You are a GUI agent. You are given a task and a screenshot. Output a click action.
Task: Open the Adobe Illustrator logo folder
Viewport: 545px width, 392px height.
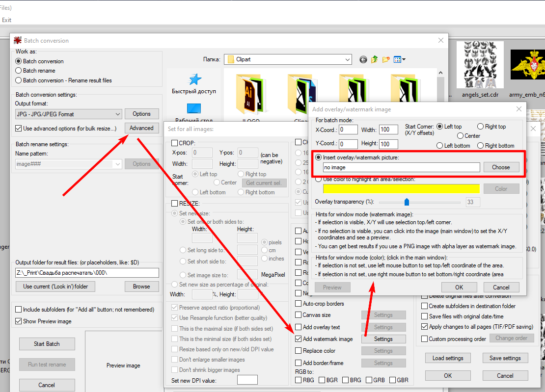(x=250, y=94)
